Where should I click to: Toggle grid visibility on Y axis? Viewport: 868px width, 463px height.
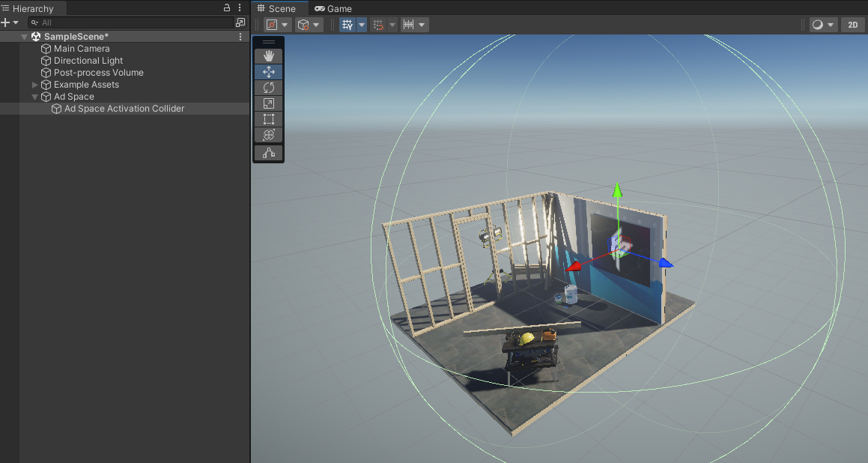coord(347,25)
